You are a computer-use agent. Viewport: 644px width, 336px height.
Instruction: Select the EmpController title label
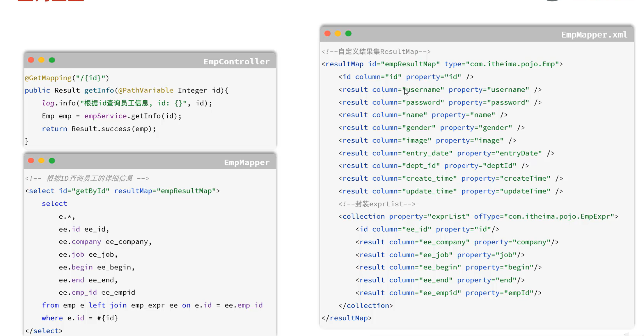point(236,61)
